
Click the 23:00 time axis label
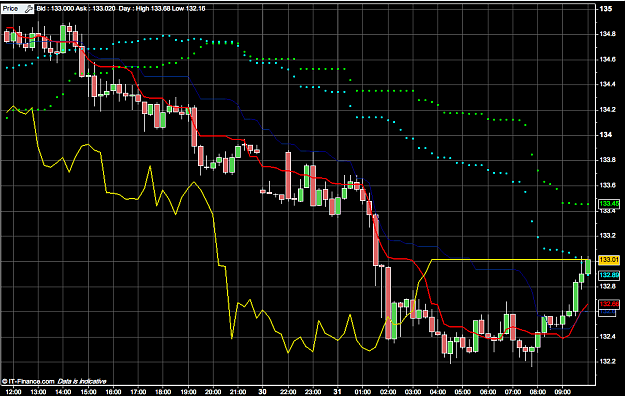pos(313,392)
